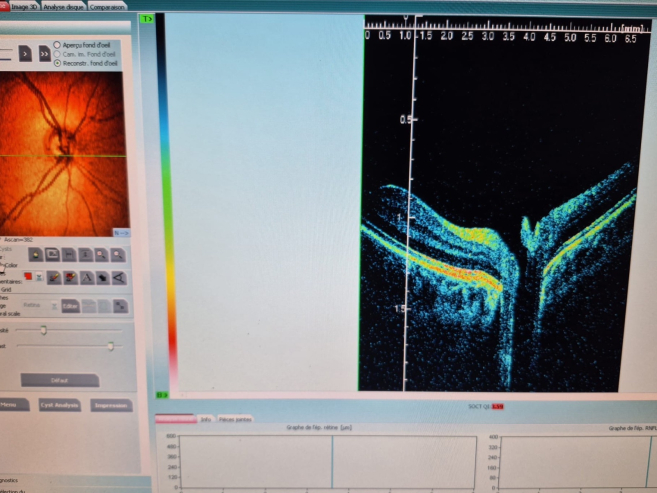Click the second magnifier zoom icon
The width and height of the screenshot is (657, 493).
click(x=118, y=255)
